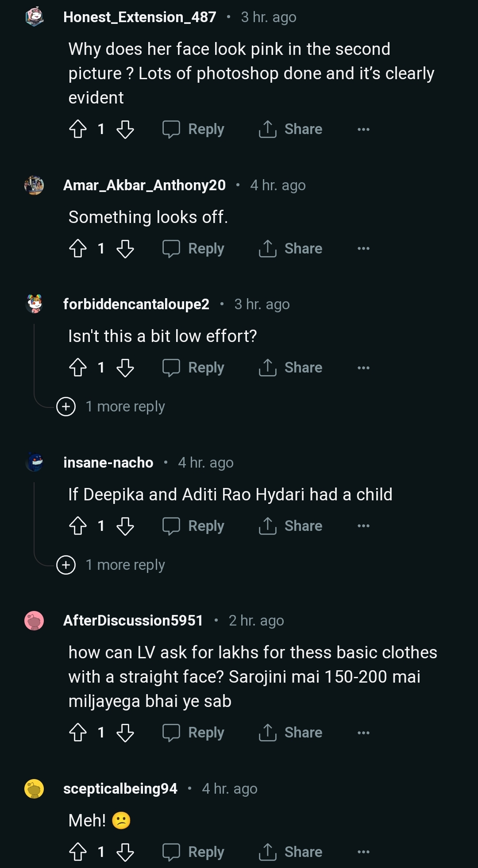This screenshot has width=478, height=868.
Task: Open three-dot menu on AfterDiscussion5951's comment
Action: [363, 733]
